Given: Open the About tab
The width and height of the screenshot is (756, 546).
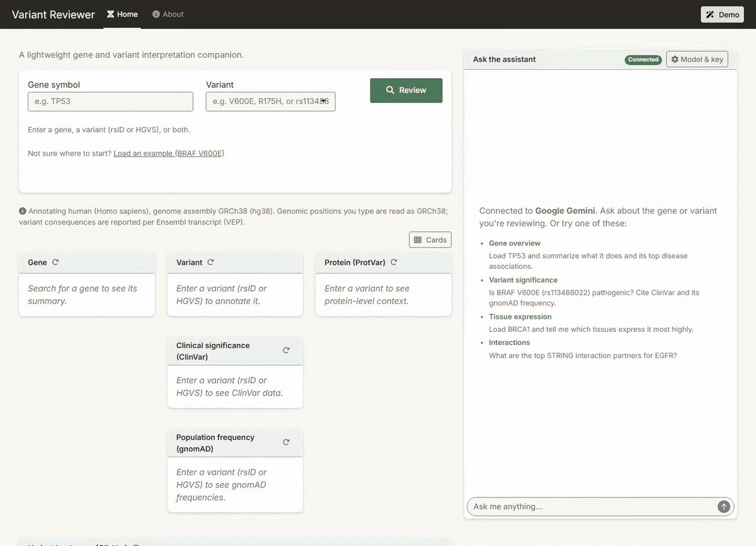Looking at the screenshot, I should 168,14.
